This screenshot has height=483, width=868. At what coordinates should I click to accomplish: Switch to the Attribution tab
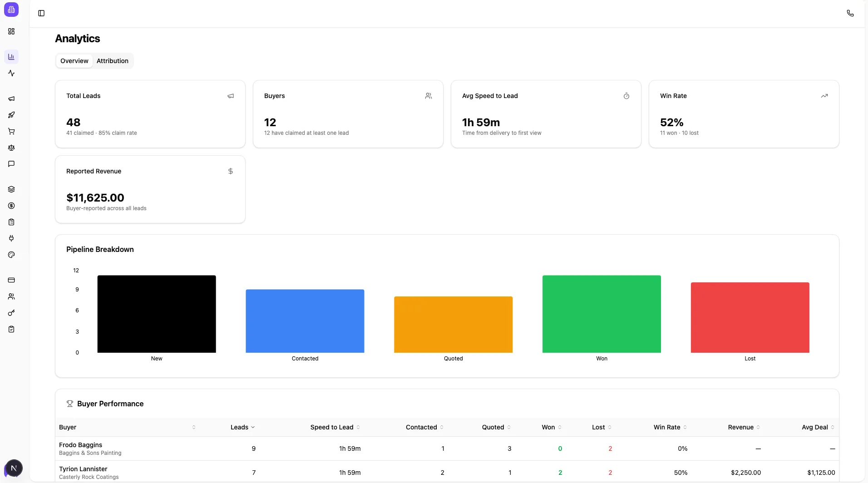tap(112, 61)
